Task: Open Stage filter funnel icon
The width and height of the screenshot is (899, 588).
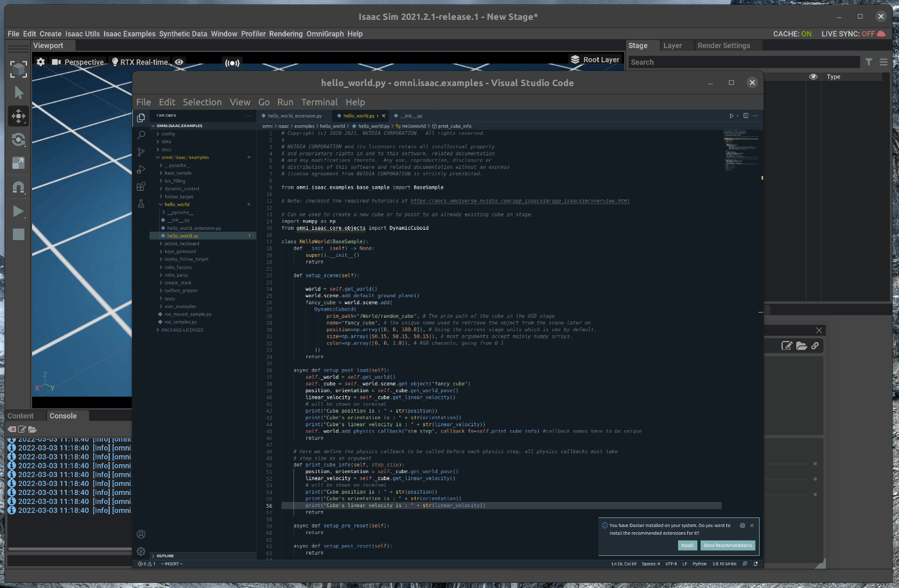Action: tap(869, 62)
